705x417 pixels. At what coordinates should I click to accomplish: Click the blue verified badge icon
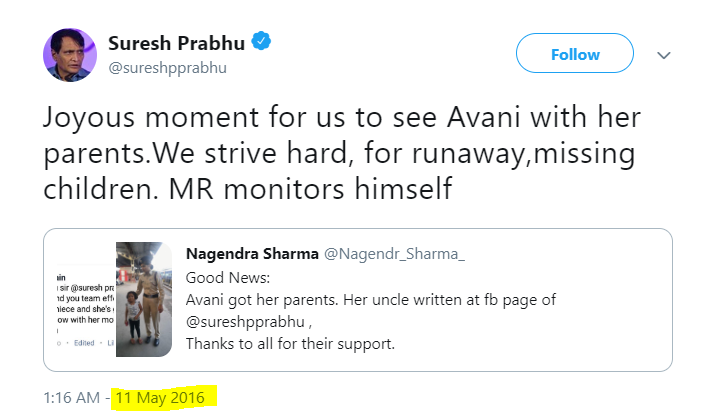tap(261, 41)
